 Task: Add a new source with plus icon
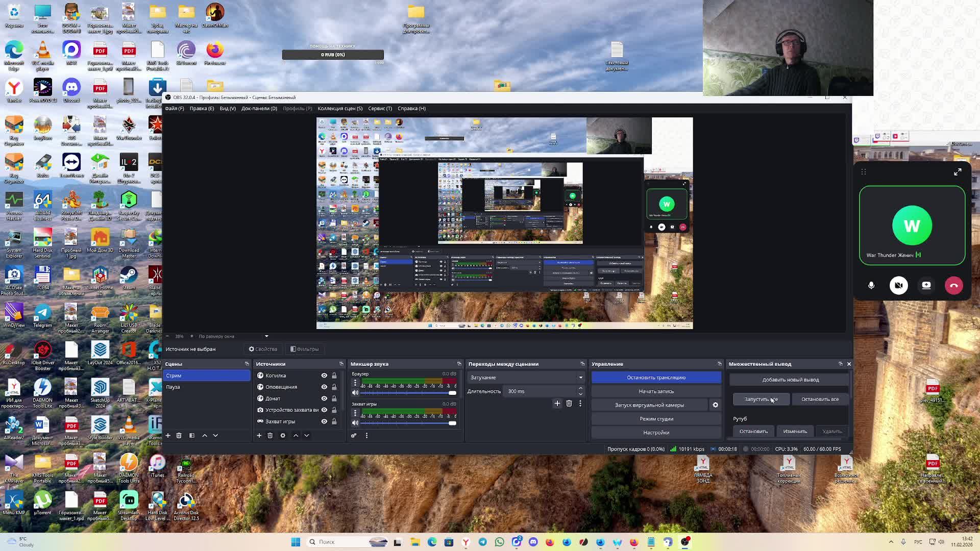coord(259,435)
